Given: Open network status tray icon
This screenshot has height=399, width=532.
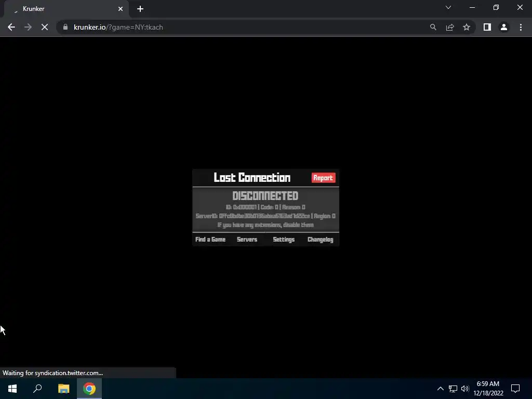Looking at the screenshot, I should coord(453,389).
